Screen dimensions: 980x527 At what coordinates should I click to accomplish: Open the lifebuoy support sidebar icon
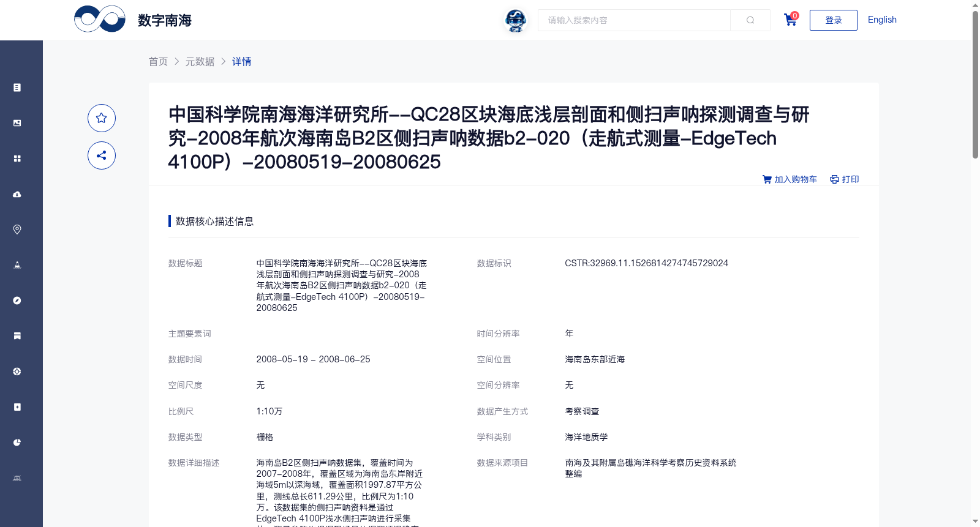(x=17, y=372)
